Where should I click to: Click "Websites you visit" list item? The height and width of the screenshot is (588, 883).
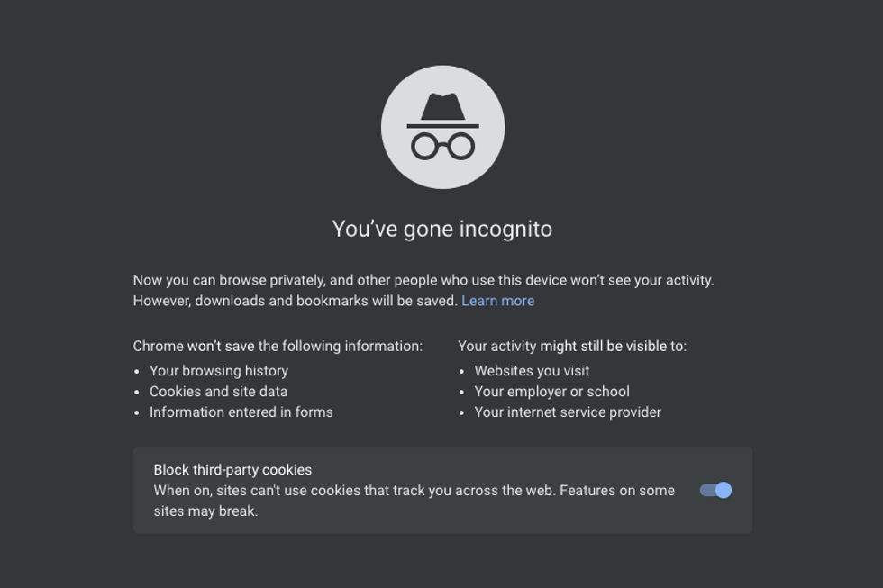[532, 371]
